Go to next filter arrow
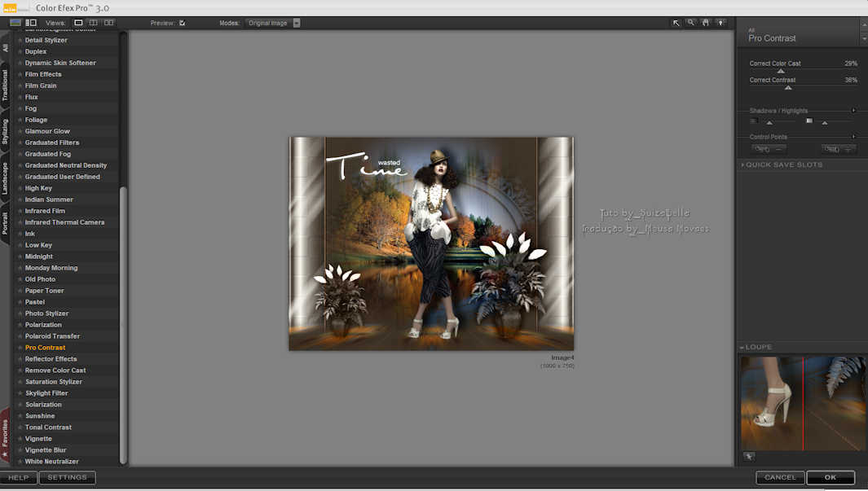Viewport: 868px width, 491px height. click(864, 39)
